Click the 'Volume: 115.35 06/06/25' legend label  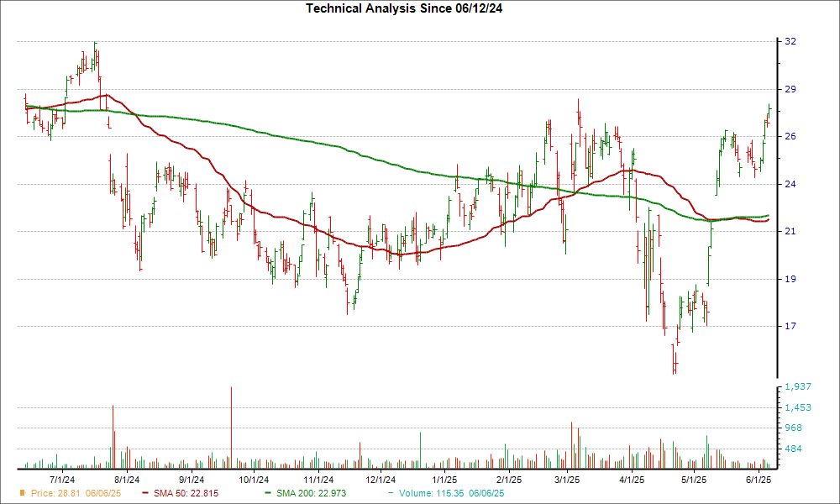(x=452, y=493)
